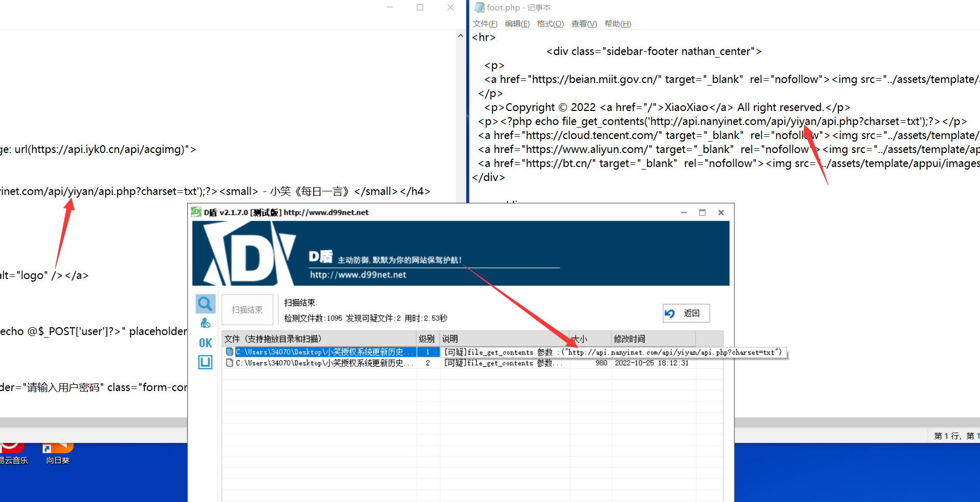Screen dimensions: 980x502
Task: Open the 格式(O) menu in Notepad
Action: click(x=550, y=23)
